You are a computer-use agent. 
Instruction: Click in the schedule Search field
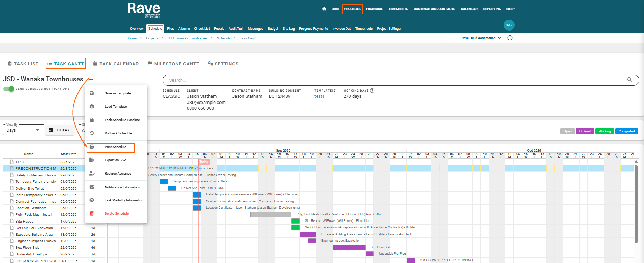(x=401, y=80)
